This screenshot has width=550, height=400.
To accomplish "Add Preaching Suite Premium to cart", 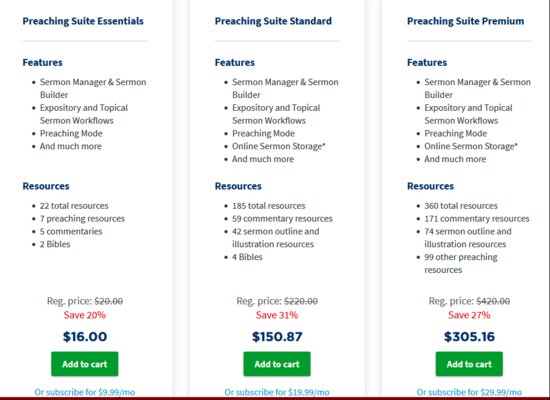I will 469,364.
